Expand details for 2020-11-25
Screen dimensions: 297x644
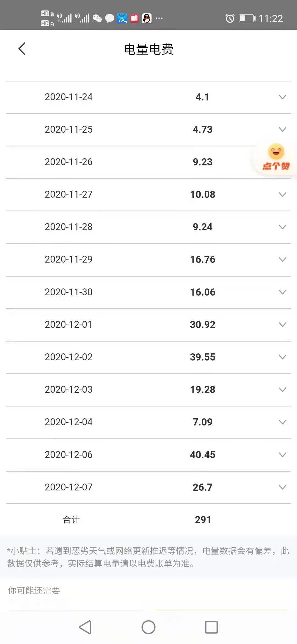tap(282, 129)
